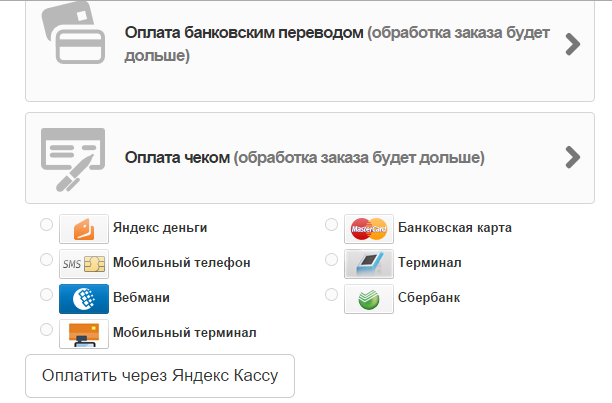Click the Терминал payment icon
Image resolution: width=612 pixels, height=403 pixels.
[369, 264]
